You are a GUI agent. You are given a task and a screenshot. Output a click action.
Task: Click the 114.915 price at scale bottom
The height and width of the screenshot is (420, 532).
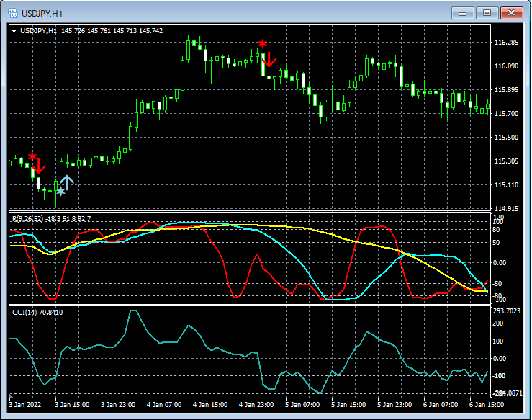(507, 209)
